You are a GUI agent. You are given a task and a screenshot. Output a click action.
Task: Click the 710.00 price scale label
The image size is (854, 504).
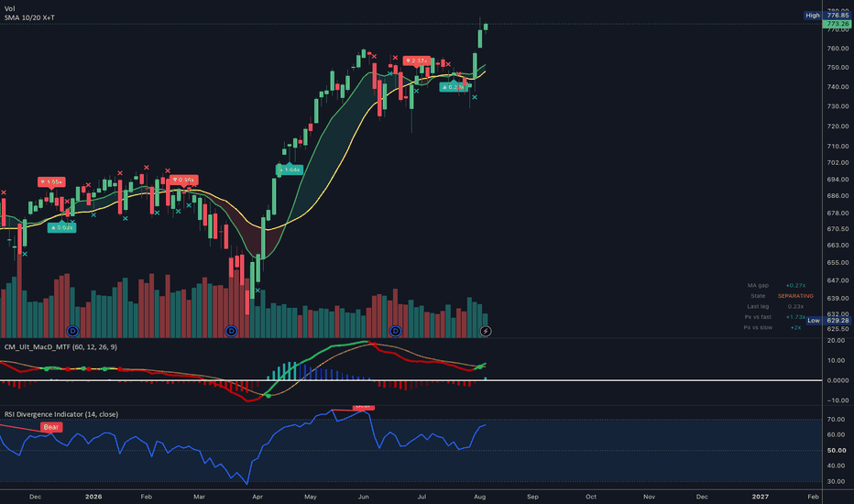pos(838,146)
